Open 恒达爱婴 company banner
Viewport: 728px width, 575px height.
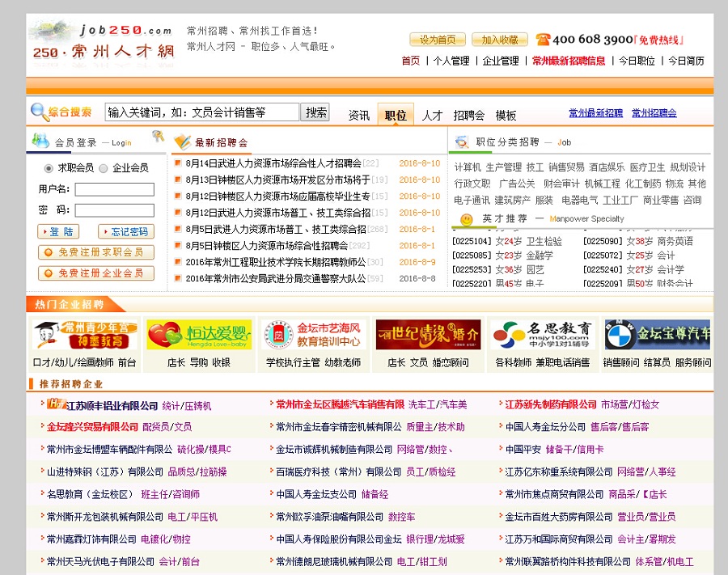click(x=199, y=335)
